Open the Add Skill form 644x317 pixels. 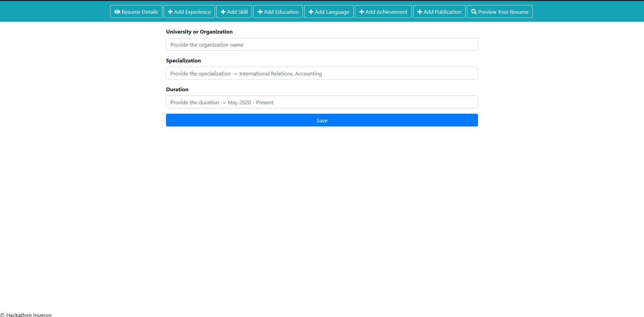pos(234,11)
